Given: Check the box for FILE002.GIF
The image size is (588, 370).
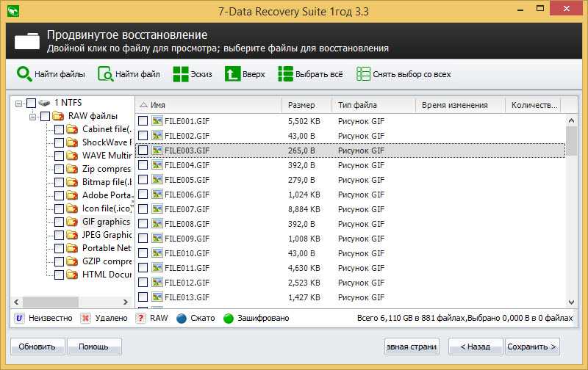Looking at the screenshot, I should tap(143, 136).
